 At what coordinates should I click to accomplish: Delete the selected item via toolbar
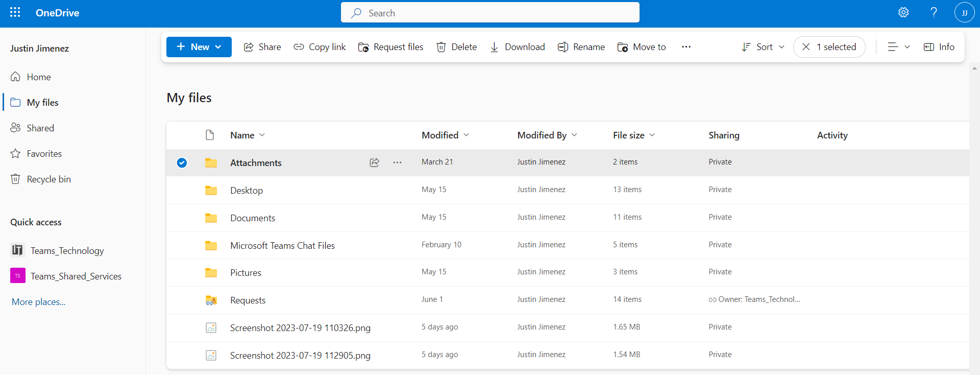[456, 47]
